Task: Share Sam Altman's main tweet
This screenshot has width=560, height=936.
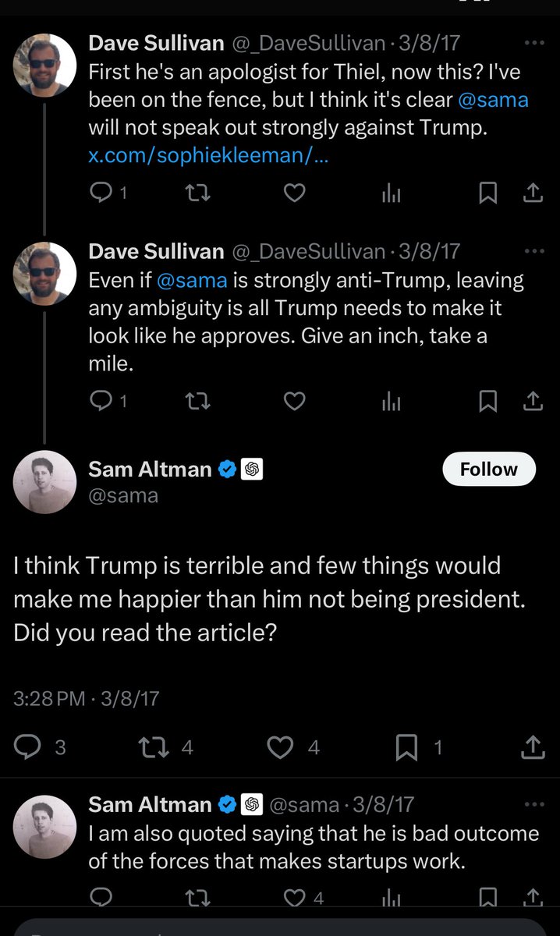Action: [532, 747]
